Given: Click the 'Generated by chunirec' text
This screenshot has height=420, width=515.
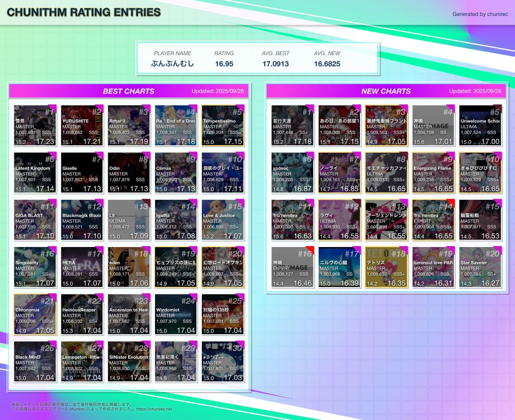Looking at the screenshot, I should click(480, 14).
